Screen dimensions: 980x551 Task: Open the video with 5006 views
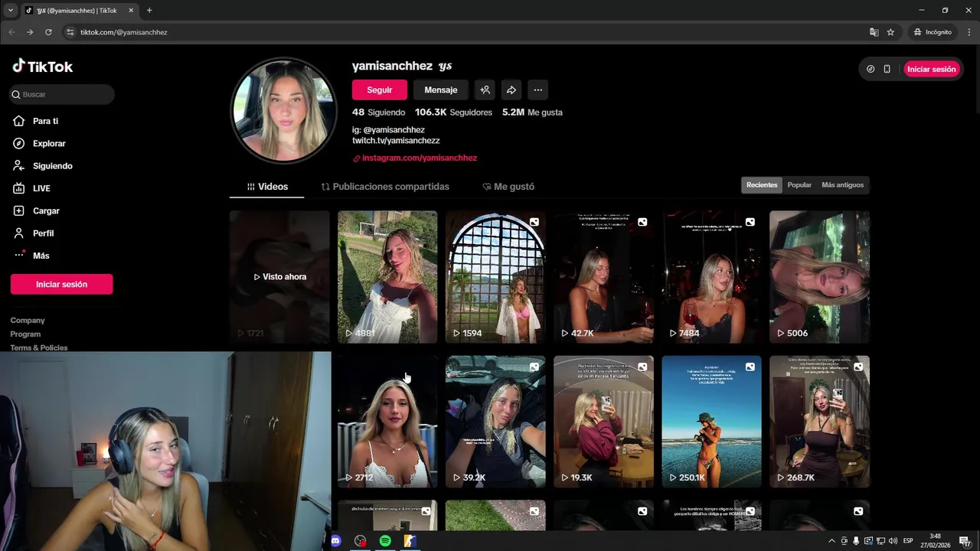click(819, 277)
